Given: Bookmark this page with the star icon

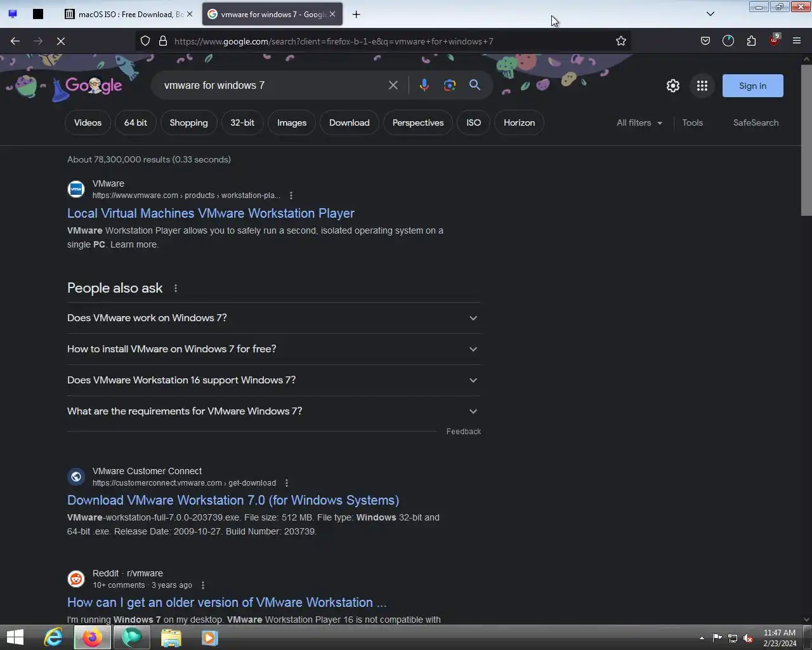Looking at the screenshot, I should [621, 41].
